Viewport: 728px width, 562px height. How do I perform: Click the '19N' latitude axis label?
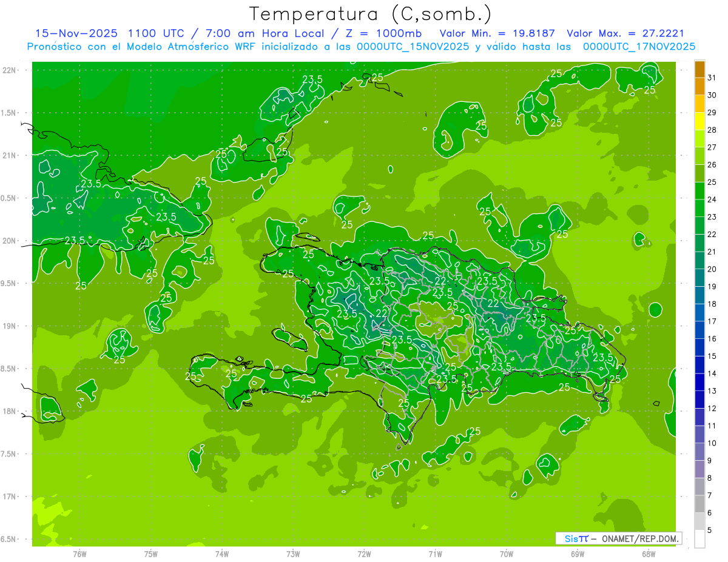tap(10, 326)
